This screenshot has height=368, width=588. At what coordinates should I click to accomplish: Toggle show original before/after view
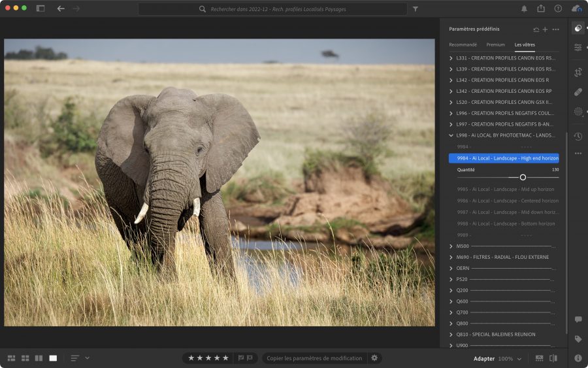[x=553, y=358]
